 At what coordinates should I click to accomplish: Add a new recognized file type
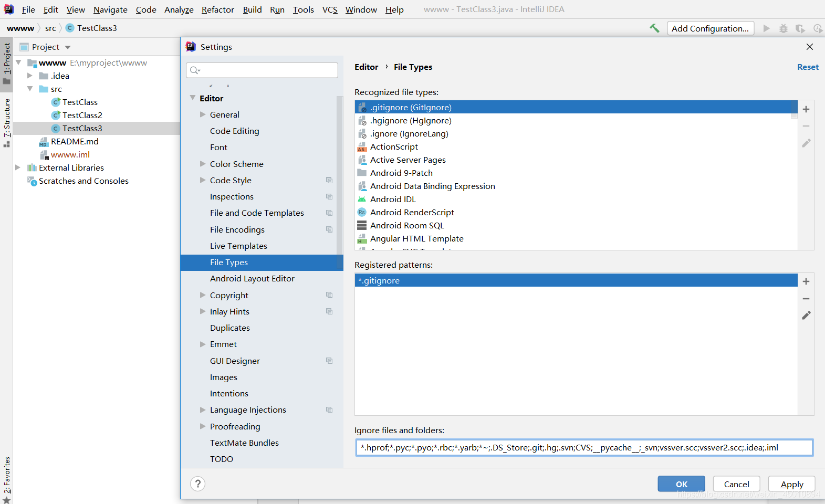806,109
